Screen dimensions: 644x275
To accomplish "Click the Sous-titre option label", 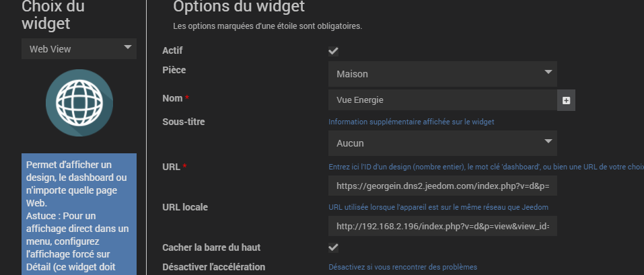I will coord(184,122).
